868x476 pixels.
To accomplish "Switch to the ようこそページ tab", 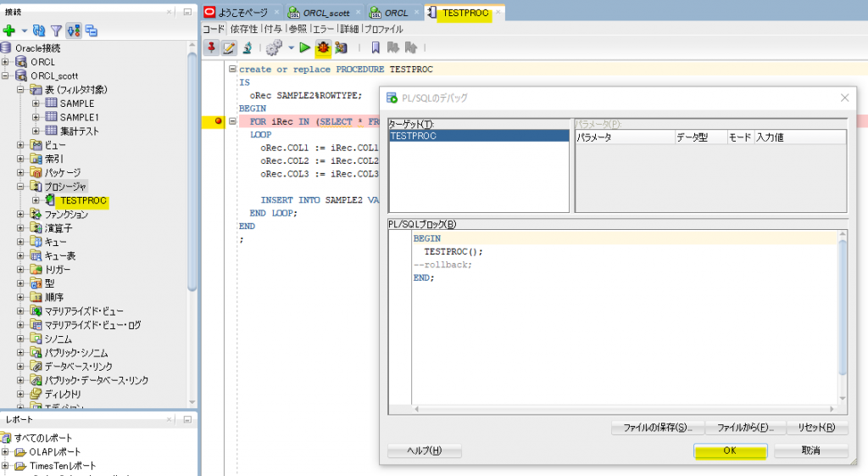I will pyautogui.click(x=241, y=13).
